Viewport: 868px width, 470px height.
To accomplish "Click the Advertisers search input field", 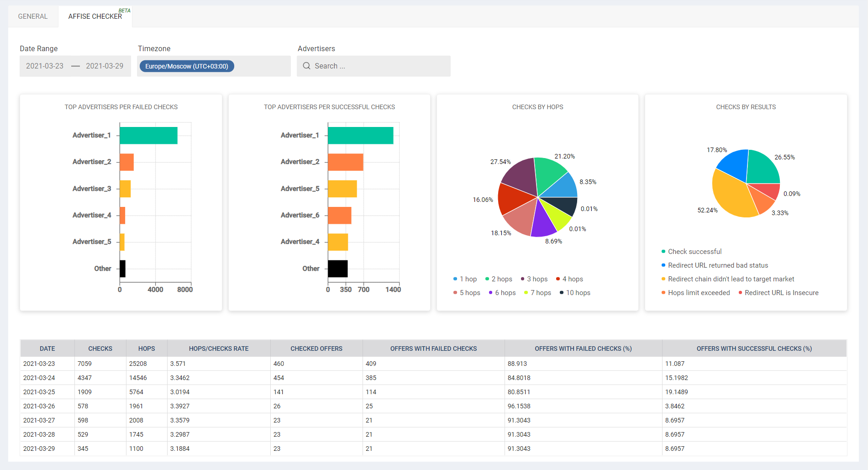I will coord(379,66).
